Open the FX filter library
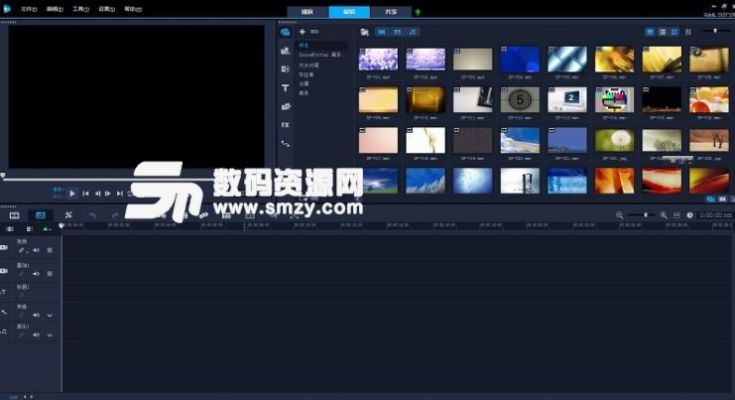This screenshot has height=400, width=735. coord(285,125)
